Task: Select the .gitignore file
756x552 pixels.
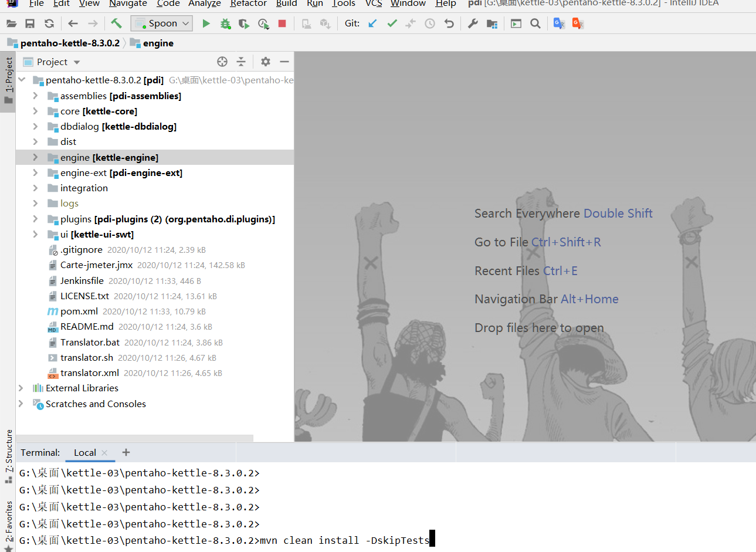Action: click(x=155, y=249)
